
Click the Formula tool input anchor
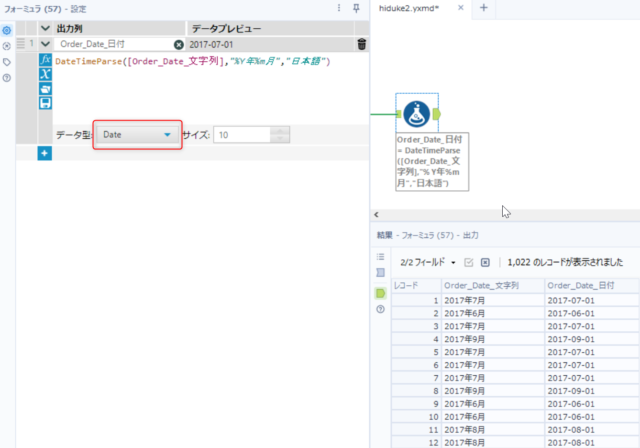click(x=399, y=114)
